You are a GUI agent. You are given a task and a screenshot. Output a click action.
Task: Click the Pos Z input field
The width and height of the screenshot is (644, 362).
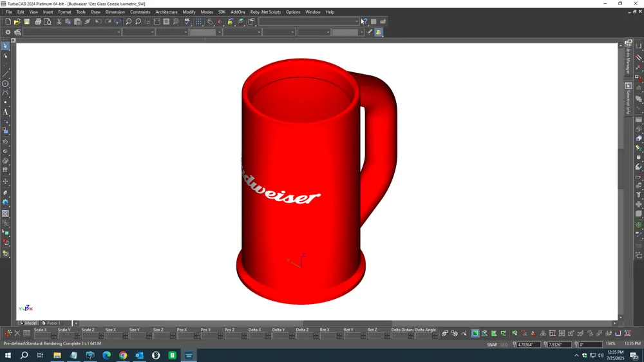pos(236,336)
